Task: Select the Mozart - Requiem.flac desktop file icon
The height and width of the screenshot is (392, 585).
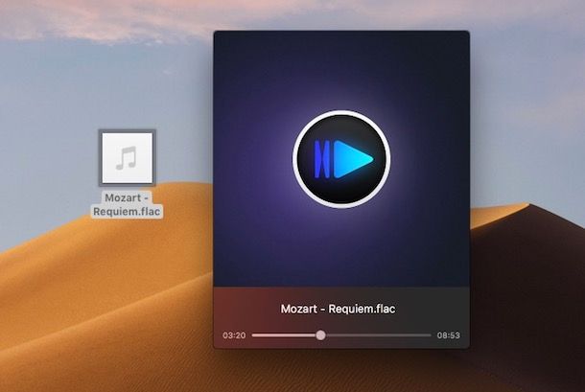Action: (x=128, y=158)
